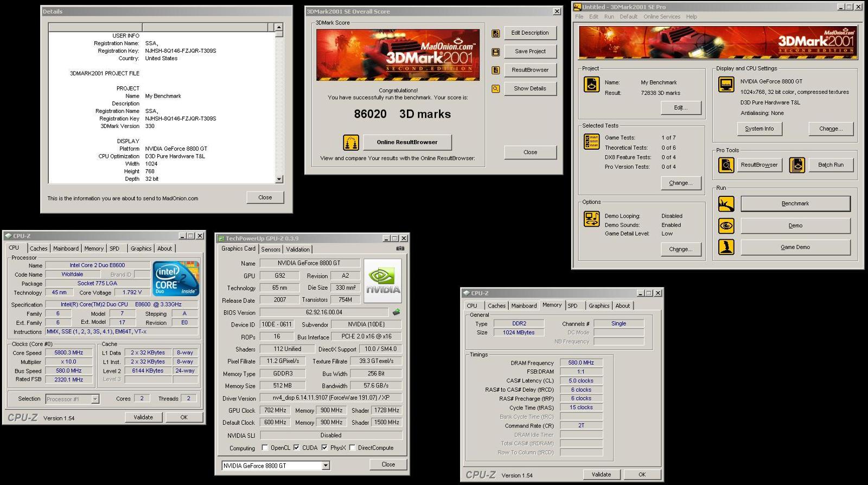This screenshot has width=868, height=485.
Task: Click the Game Demo button
Action: [x=795, y=247]
